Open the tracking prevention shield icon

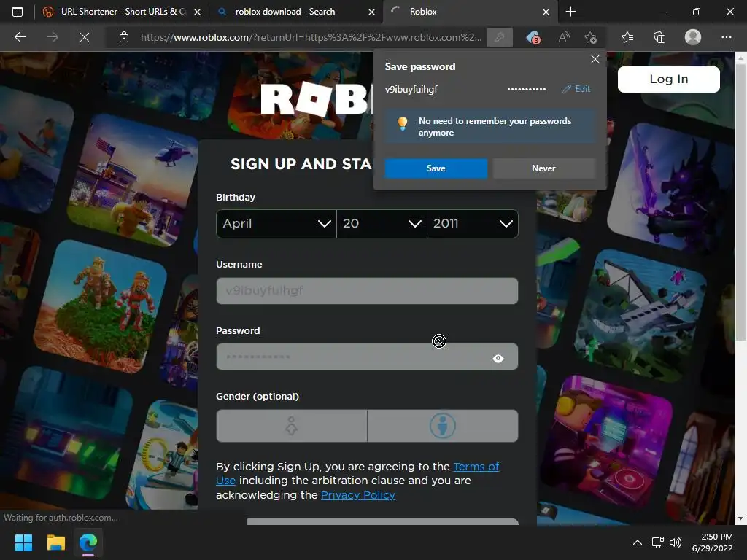point(533,37)
